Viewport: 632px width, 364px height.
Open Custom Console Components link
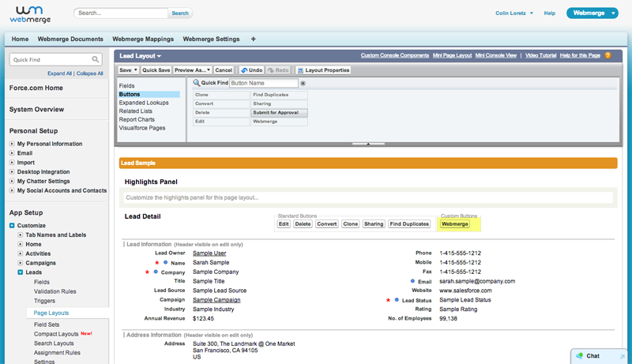click(x=394, y=55)
